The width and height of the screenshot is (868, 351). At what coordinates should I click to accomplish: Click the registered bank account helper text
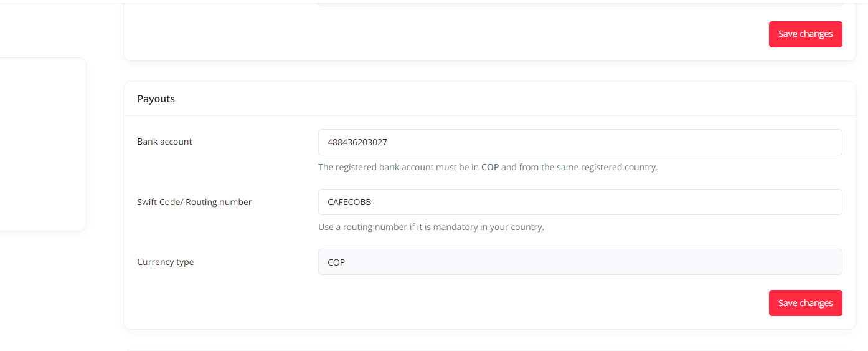pos(488,167)
